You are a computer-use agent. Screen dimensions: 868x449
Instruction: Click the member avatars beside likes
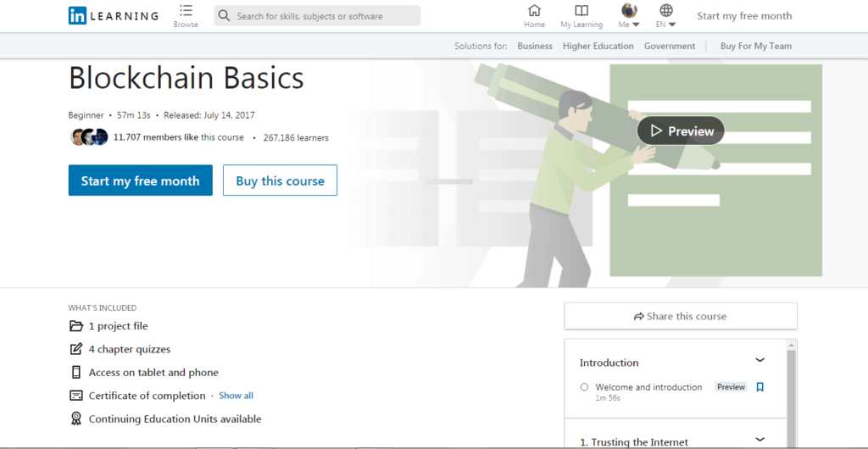[89, 136]
